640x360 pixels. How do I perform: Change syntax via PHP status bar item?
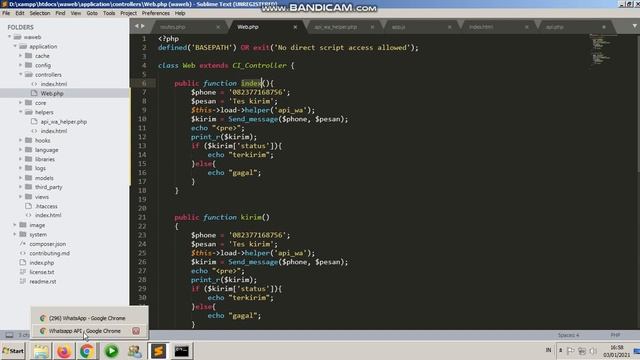point(616,335)
